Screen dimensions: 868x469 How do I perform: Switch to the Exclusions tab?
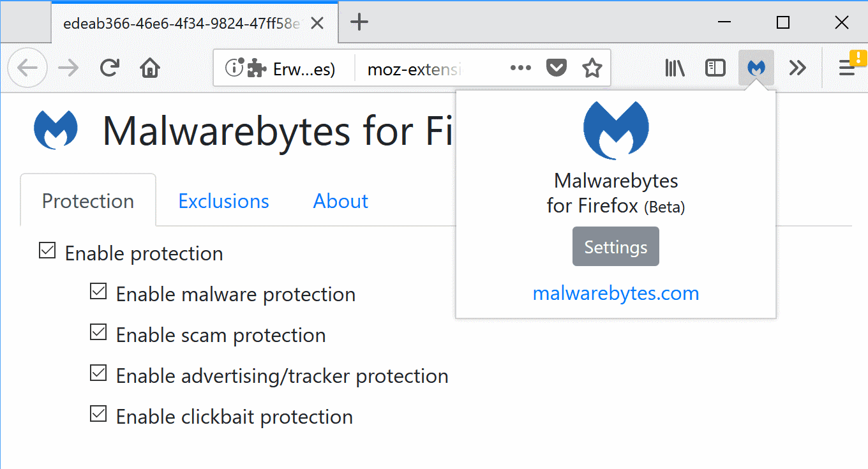coord(223,201)
